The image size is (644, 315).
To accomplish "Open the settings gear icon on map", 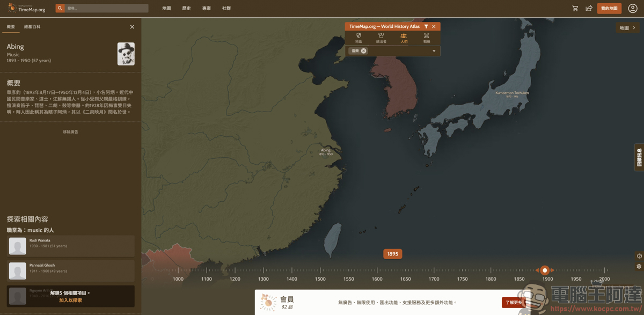I will coord(639,266).
